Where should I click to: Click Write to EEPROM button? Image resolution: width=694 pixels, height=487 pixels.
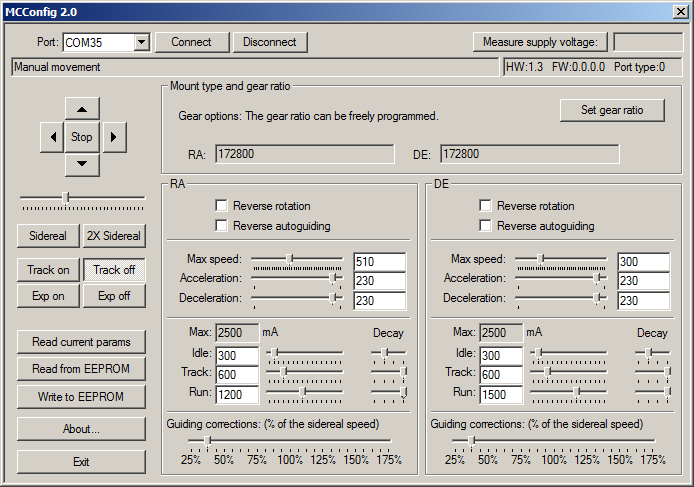81,397
